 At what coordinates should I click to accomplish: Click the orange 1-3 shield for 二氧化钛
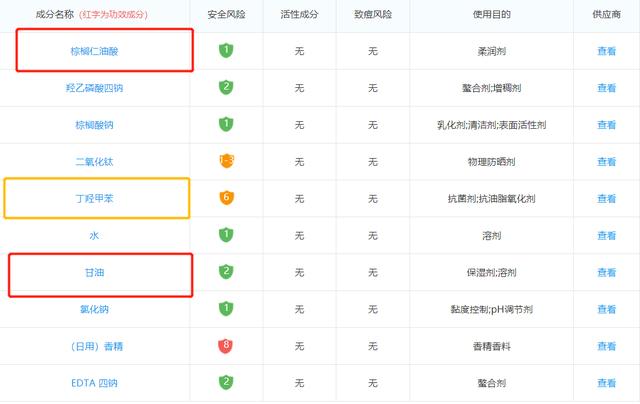pyautogui.click(x=227, y=161)
